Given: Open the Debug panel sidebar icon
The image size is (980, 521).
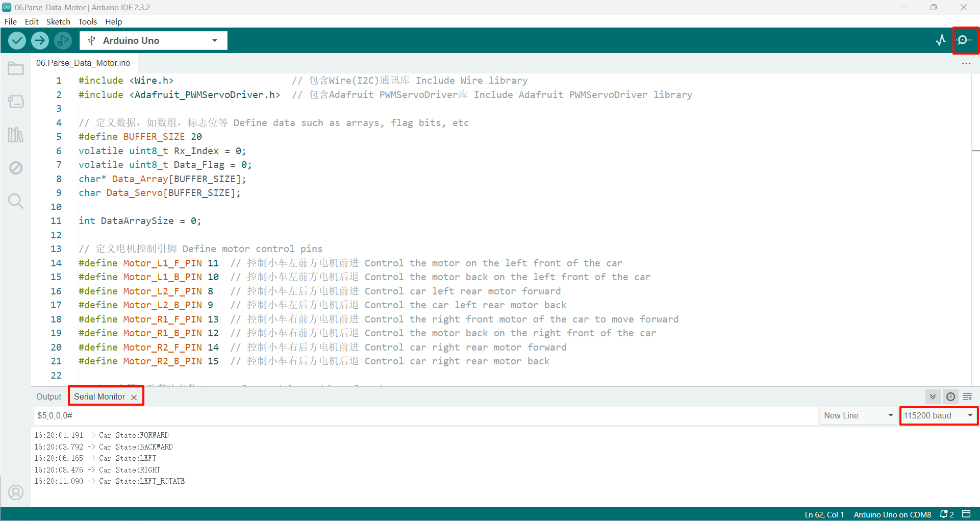Looking at the screenshot, I should [x=16, y=168].
